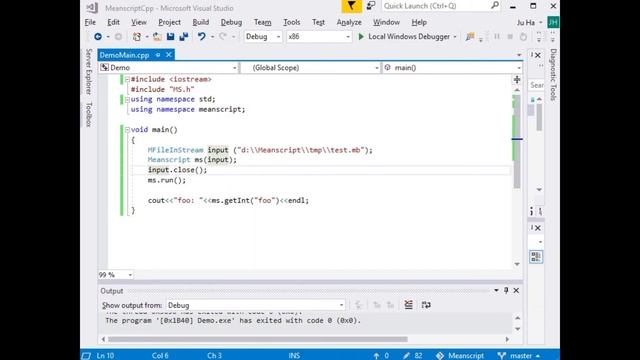Click the find-in-files toolbar icon right of debugger
The height and width of the screenshot is (360, 640).
(x=470, y=37)
